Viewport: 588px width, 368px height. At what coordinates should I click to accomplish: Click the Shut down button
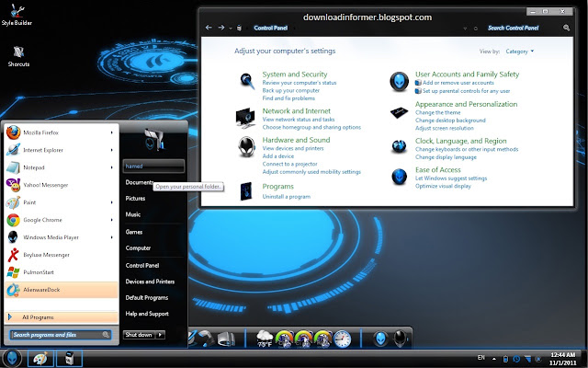click(x=139, y=335)
